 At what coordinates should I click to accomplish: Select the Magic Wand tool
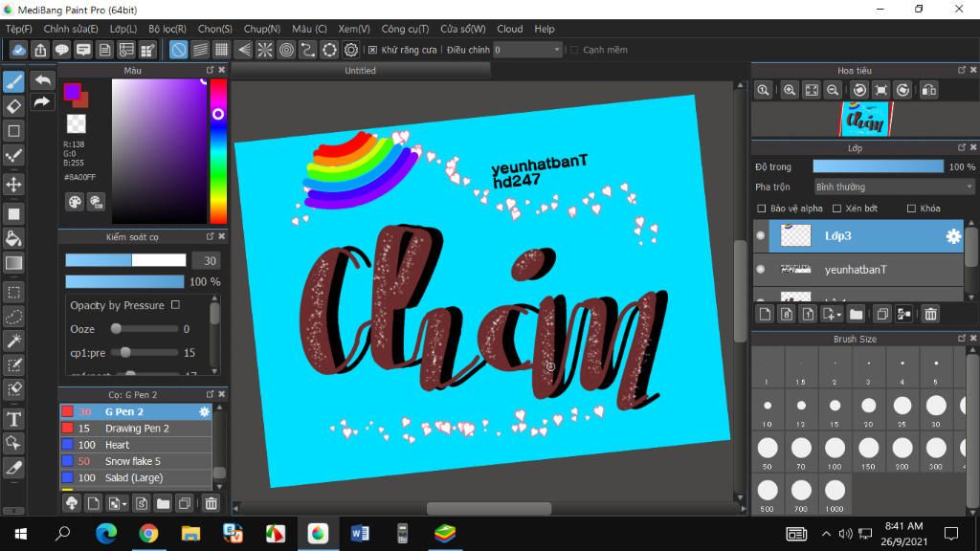(13, 342)
